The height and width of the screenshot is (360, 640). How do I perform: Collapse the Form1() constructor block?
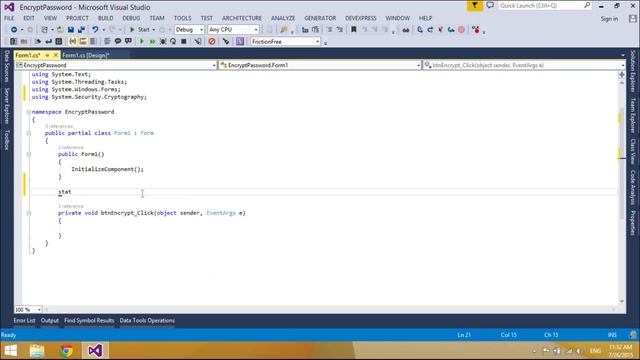pos(29,154)
